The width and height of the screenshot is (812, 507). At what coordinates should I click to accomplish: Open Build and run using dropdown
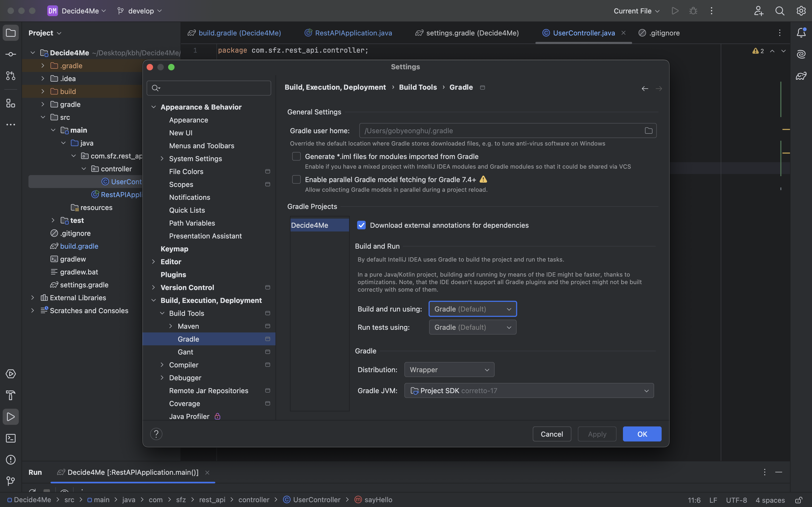pos(473,309)
